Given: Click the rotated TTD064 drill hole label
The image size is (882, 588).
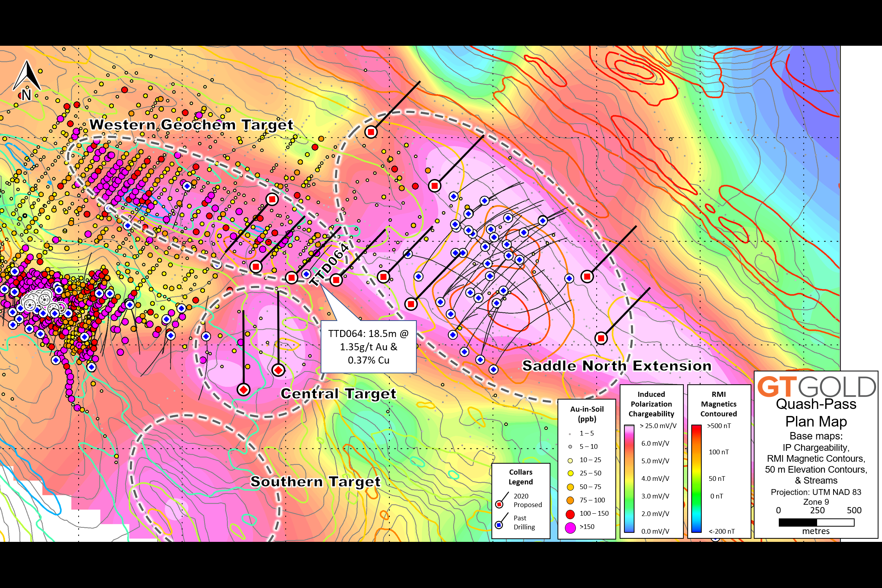Looking at the screenshot, I should point(328,265).
